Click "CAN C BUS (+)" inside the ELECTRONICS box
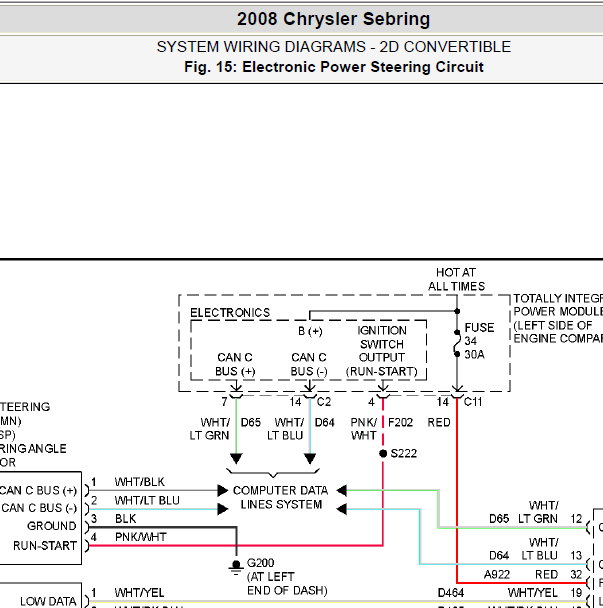Screen dimensions: 603x608 click(x=235, y=364)
